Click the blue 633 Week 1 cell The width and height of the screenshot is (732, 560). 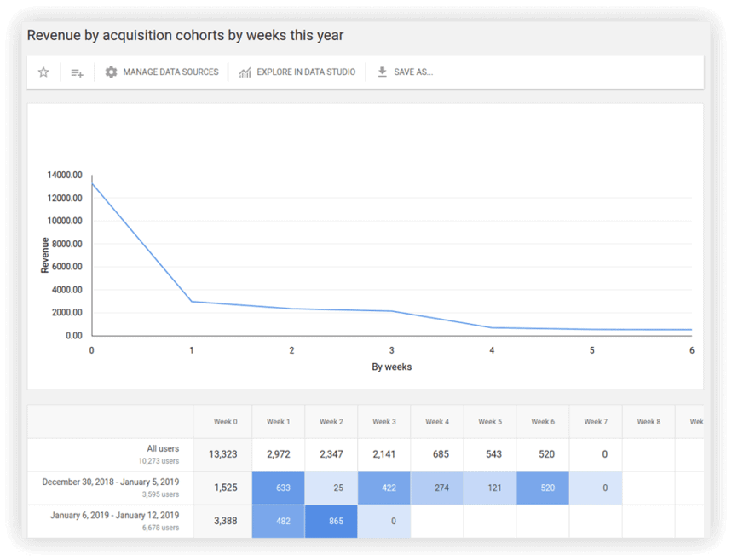click(279, 488)
